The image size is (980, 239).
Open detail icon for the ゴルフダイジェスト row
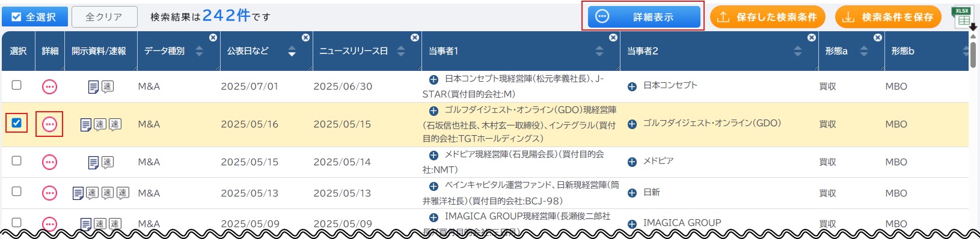click(x=49, y=124)
